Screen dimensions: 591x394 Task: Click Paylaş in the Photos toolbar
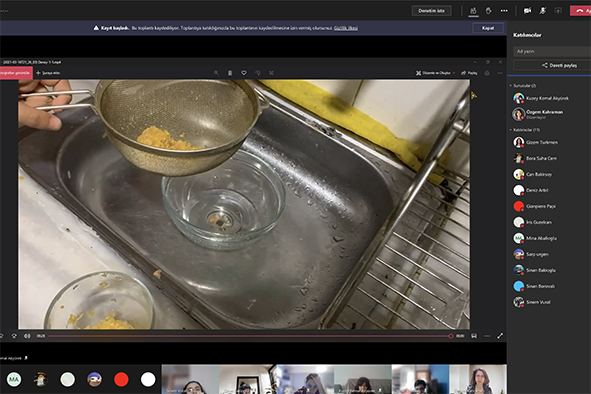[x=469, y=73]
